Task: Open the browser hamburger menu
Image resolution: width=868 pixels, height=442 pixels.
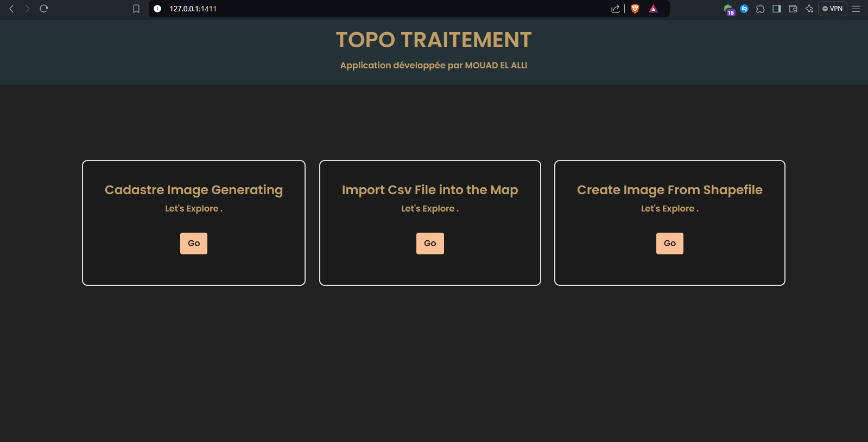Action: tap(856, 9)
